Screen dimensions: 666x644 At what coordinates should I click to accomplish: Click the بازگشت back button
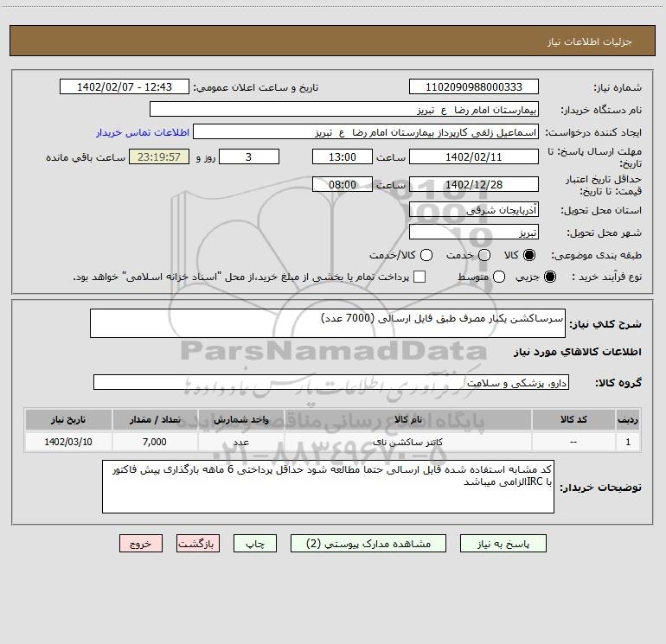tap(198, 544)
